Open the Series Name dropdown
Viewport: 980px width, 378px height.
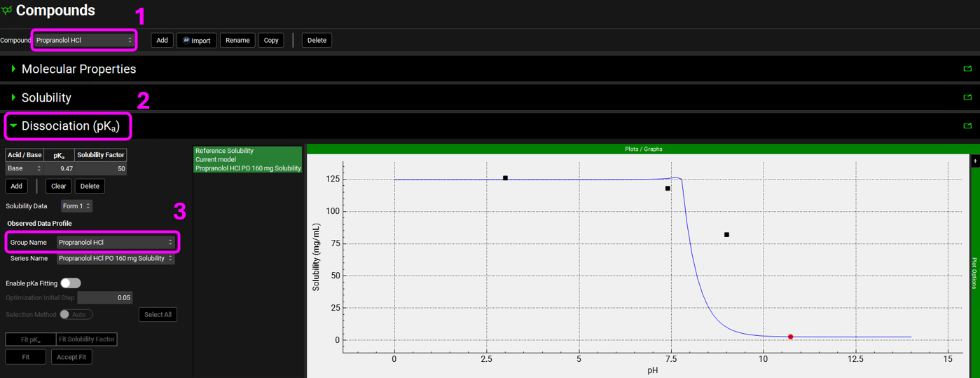tap(116, 259)
